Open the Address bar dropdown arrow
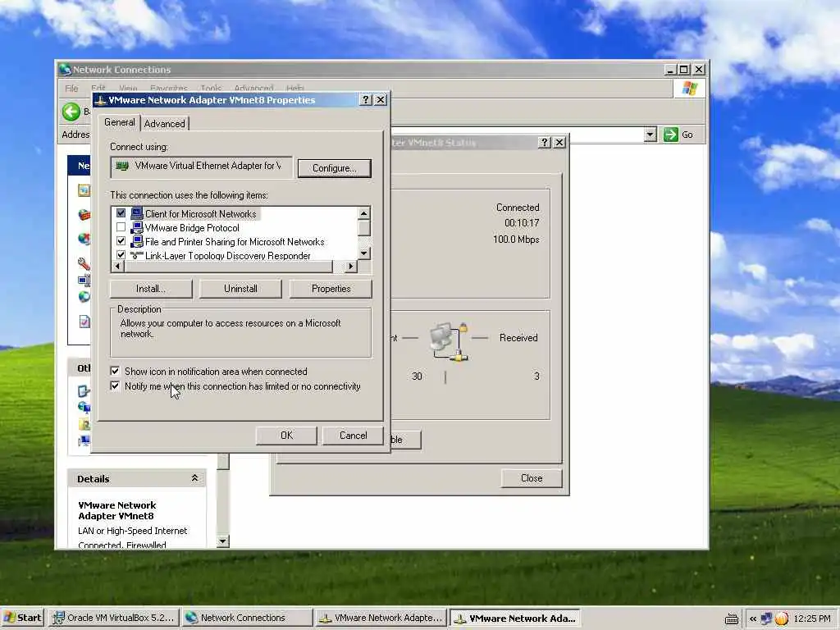Viewport: 840px width, 630px height. (x=651, y=135)
